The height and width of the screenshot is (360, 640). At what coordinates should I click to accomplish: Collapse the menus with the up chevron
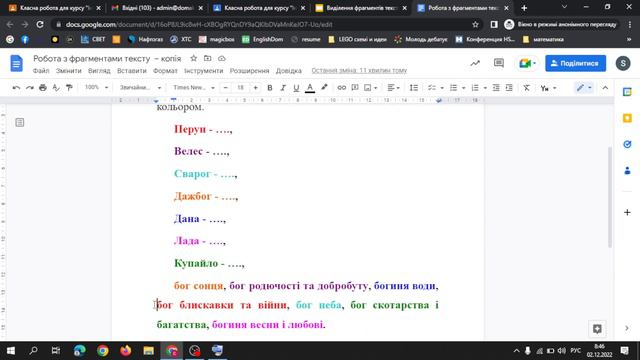(605, 88)
